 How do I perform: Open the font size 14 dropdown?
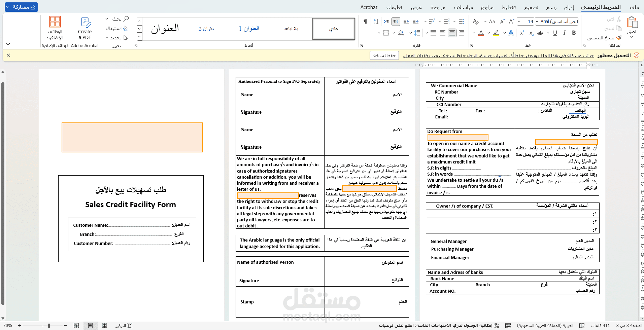click(519, 22)
